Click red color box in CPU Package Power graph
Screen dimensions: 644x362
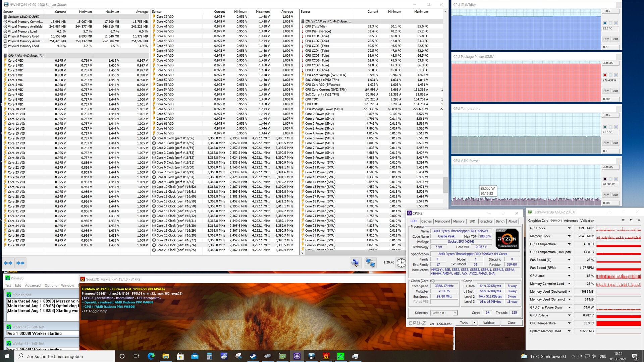point(605,75)
